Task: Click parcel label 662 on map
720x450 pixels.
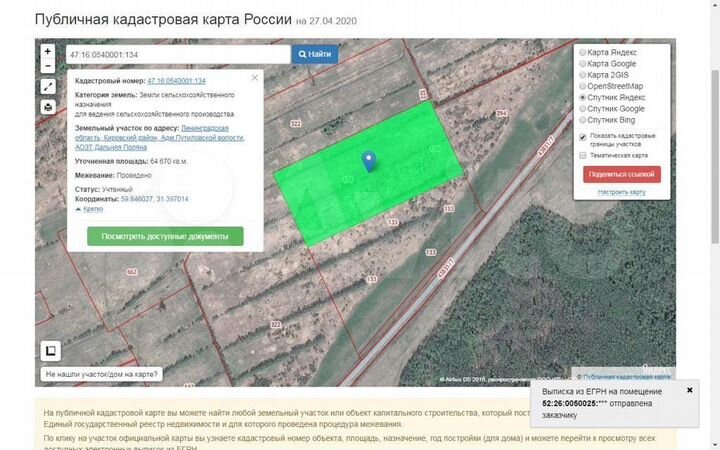Action: tap(132, 272)
